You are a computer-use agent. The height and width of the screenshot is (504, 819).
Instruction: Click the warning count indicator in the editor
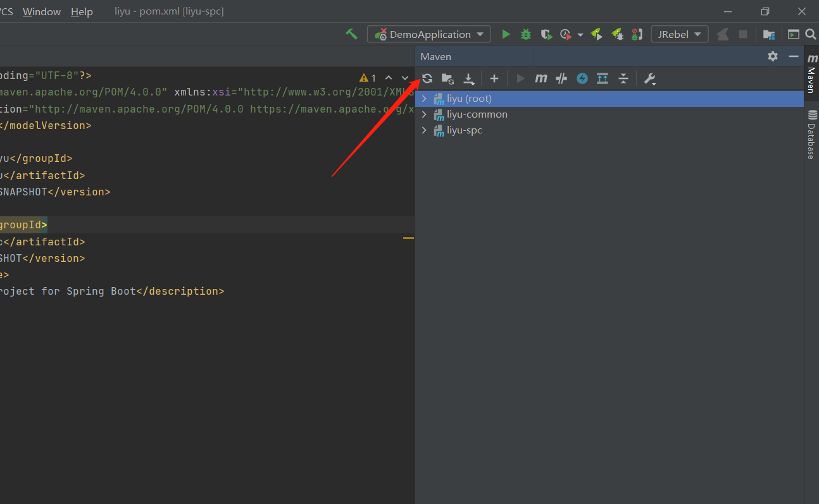[368, 78]
